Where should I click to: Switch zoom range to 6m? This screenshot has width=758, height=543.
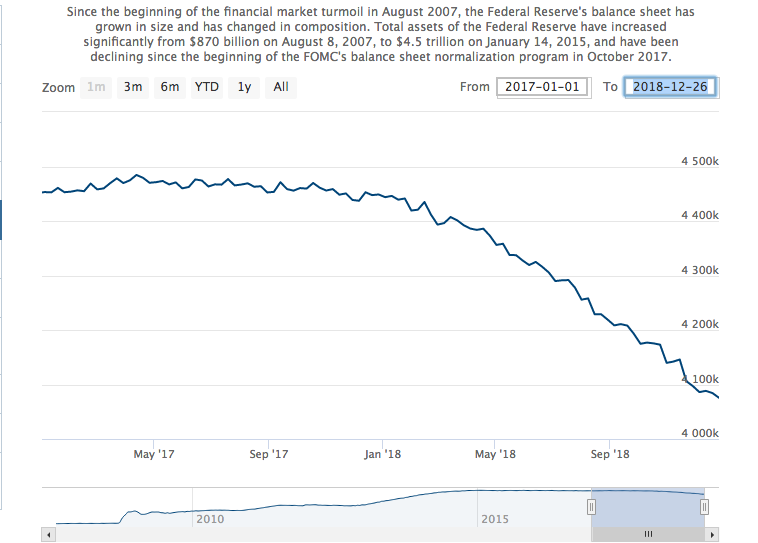(170, 87)
